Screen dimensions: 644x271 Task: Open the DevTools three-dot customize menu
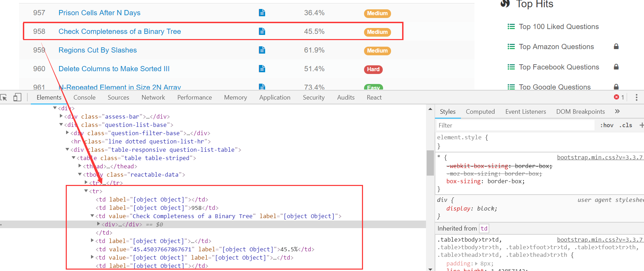pos(636,97)
